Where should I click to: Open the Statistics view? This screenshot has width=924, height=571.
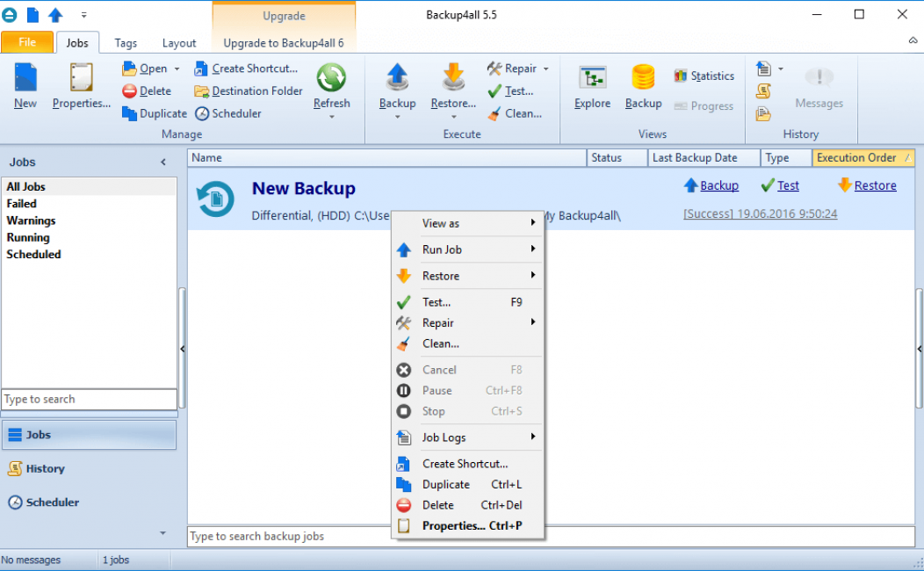click(704, 76)
